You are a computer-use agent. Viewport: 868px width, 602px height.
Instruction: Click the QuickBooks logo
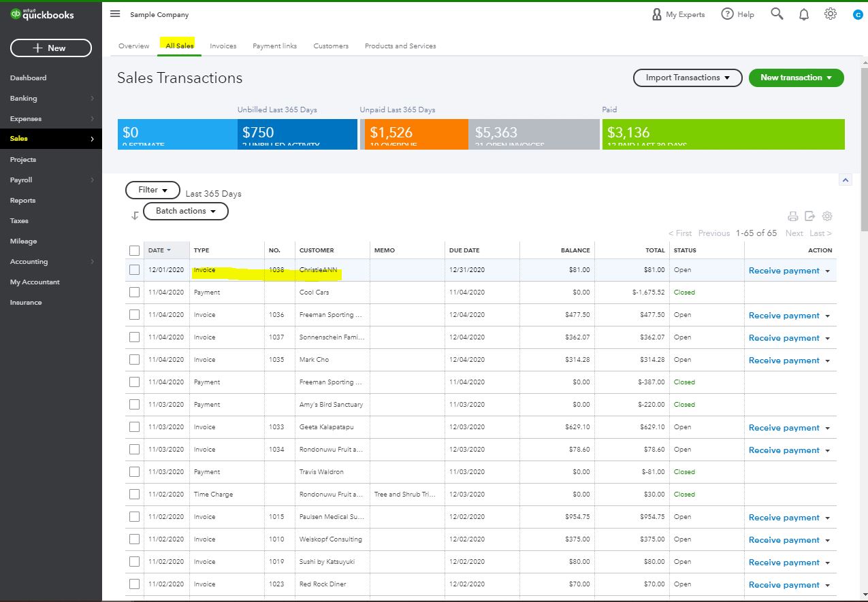pyautogui.click(x=42, y=15)
